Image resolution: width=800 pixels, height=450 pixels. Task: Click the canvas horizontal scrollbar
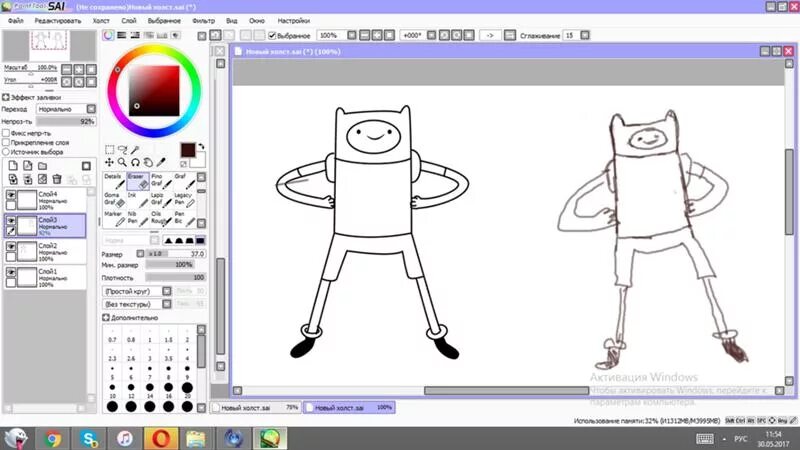(x=507, y=391)
